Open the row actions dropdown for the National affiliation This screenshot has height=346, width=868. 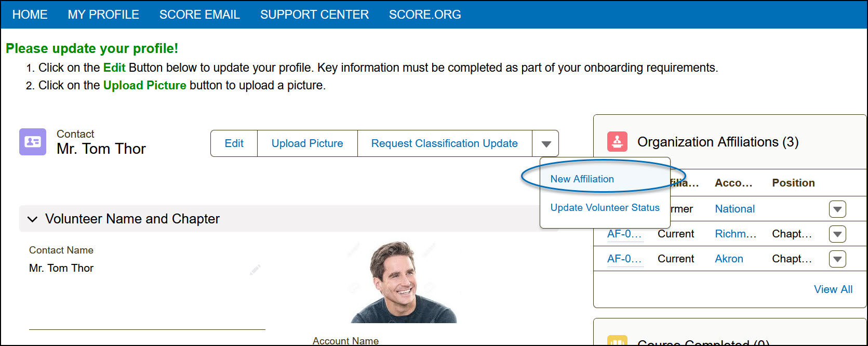click(837, 209)
